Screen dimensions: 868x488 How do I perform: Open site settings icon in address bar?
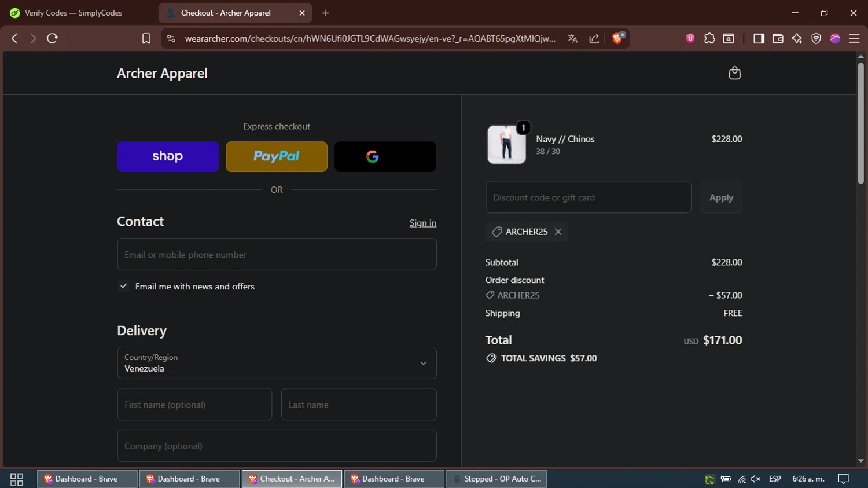tap(171, 38)
